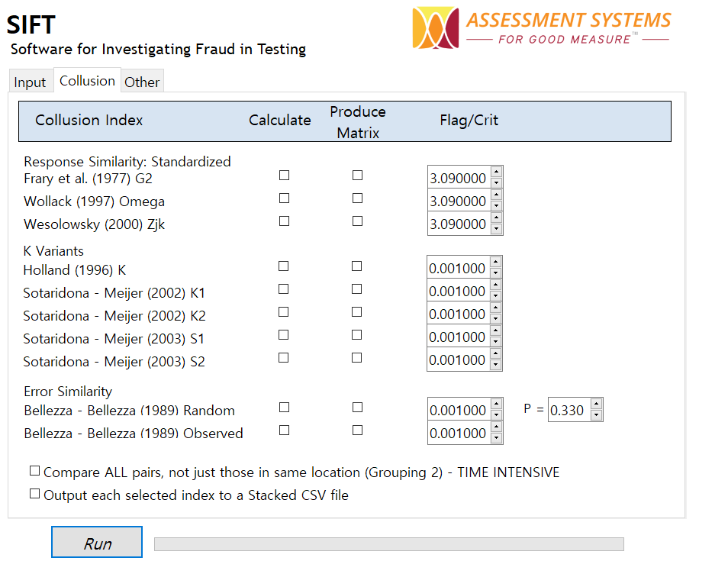Decrease Sotaridona-Meijer S1 flag value

496,342
